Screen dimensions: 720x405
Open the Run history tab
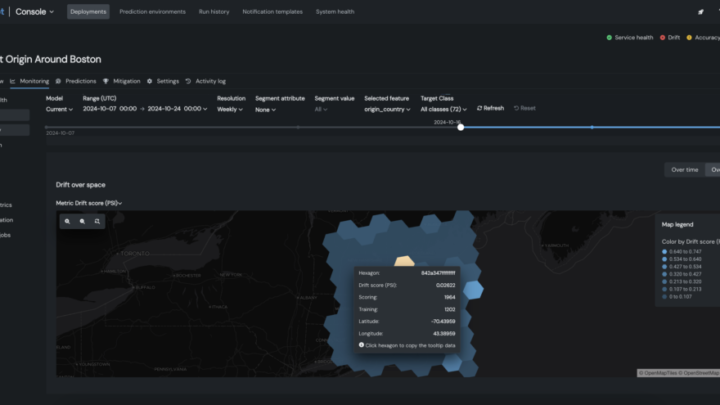[214, 12]
